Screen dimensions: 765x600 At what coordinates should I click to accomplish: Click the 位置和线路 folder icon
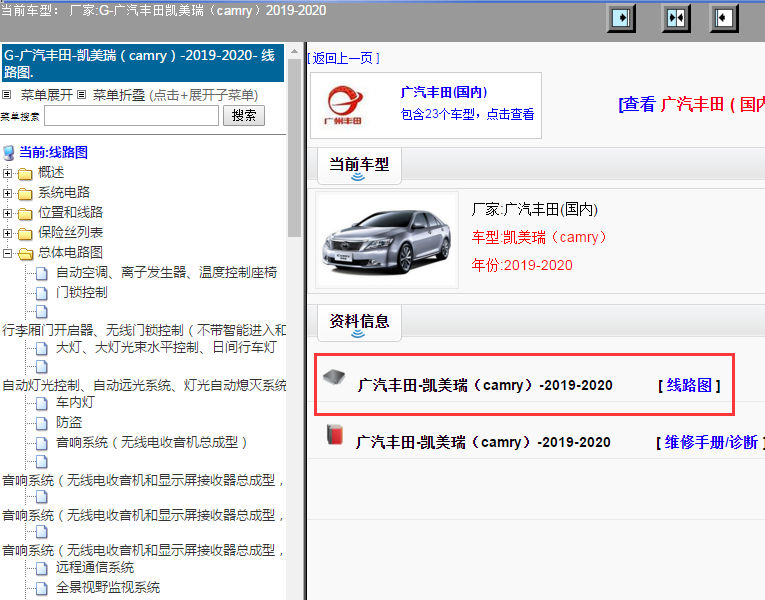(25, 214)
